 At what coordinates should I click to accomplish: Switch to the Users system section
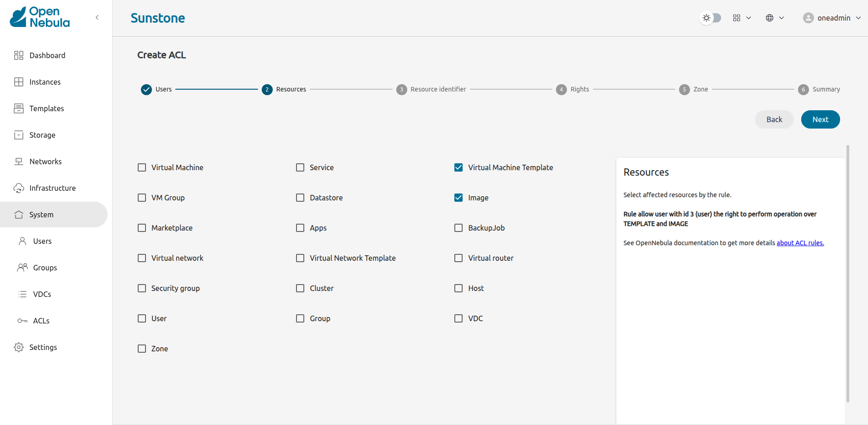pos(42,241)
